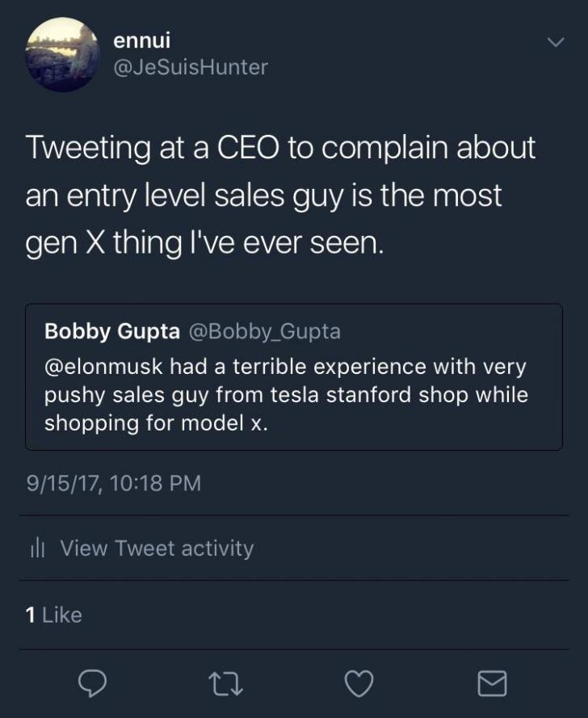Tap the @JeSuisHunter handle
This screenshot has width=588, height=718.
pyautogui.click(x=191, y=67)
